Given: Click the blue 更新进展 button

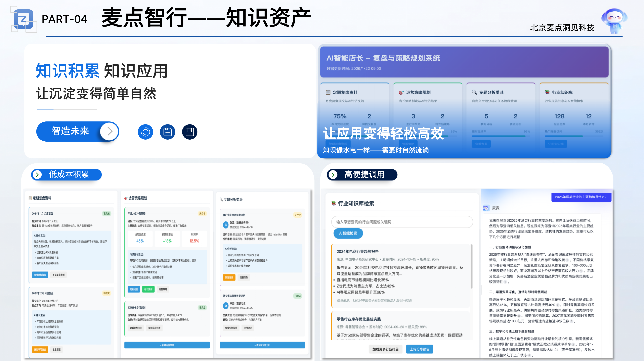Looking at the screenshot, I should [x=134, y=289].
